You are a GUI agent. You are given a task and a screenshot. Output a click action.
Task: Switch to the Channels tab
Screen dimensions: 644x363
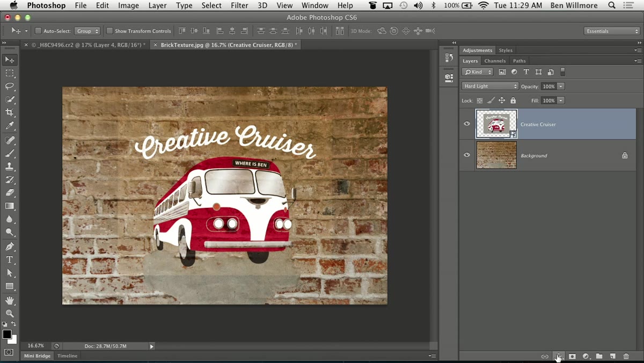click(495, 61)
